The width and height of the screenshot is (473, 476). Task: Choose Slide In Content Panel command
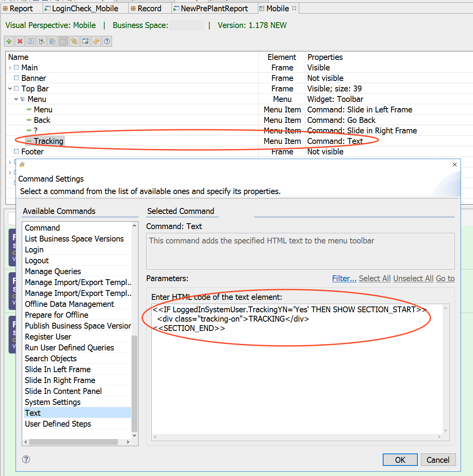click(77, 391)
